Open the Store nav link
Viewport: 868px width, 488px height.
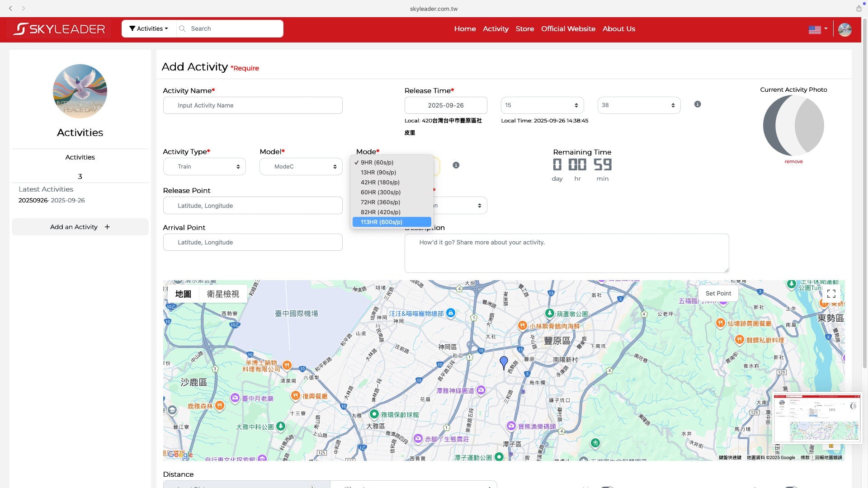(x=524, y=29)
